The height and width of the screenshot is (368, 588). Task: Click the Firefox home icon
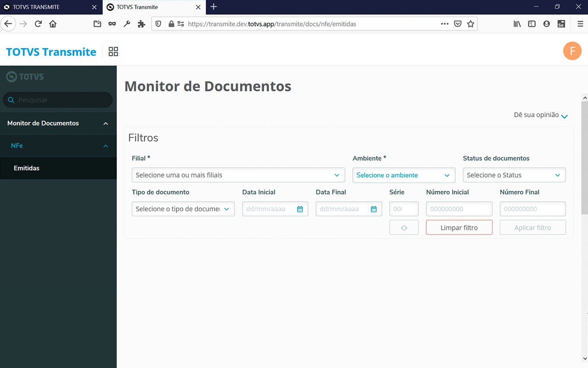(x=53, y=24)
